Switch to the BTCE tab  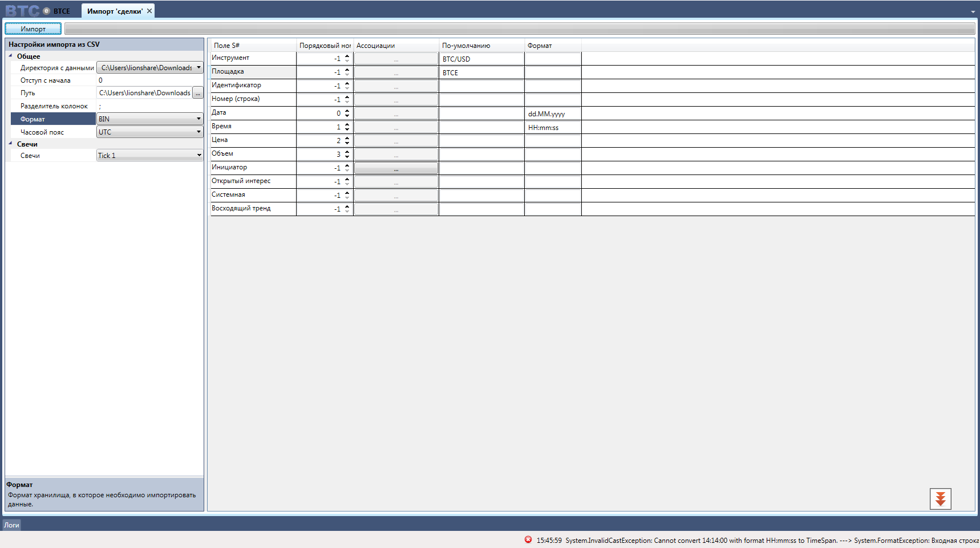pos(62,11)
